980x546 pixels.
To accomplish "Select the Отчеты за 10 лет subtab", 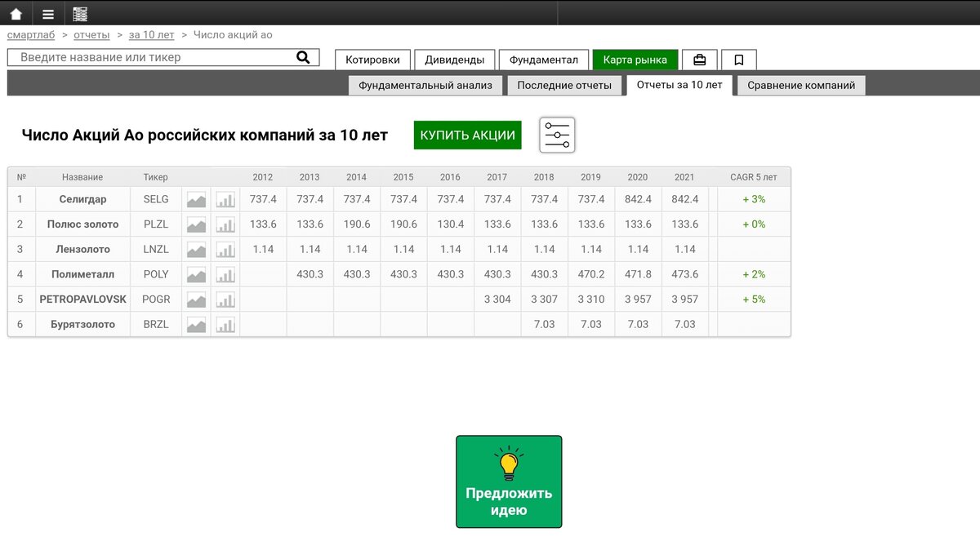I will coord(679,85).
